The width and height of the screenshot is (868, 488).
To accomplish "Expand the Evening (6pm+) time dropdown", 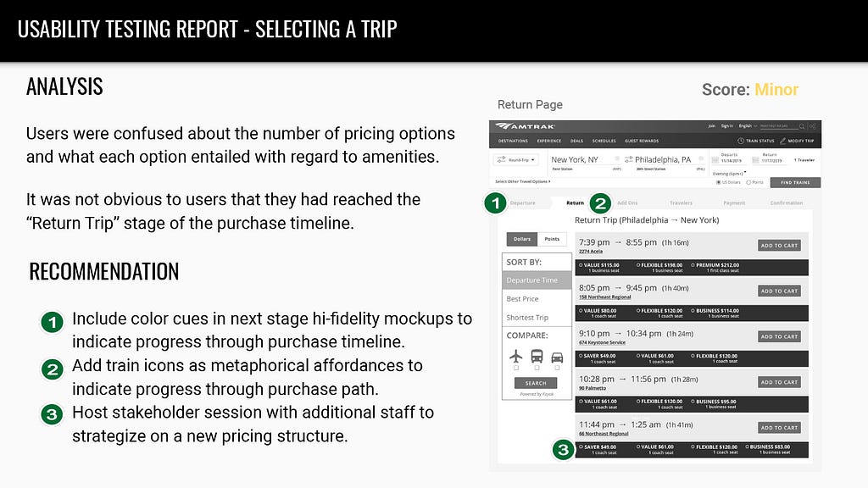I will pyautogui.click(x=730, y=173).
